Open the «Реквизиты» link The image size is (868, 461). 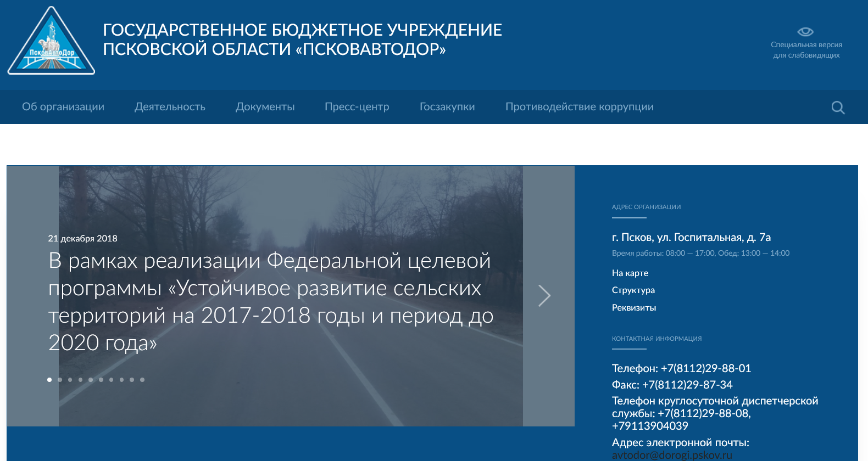coord(634,308)
